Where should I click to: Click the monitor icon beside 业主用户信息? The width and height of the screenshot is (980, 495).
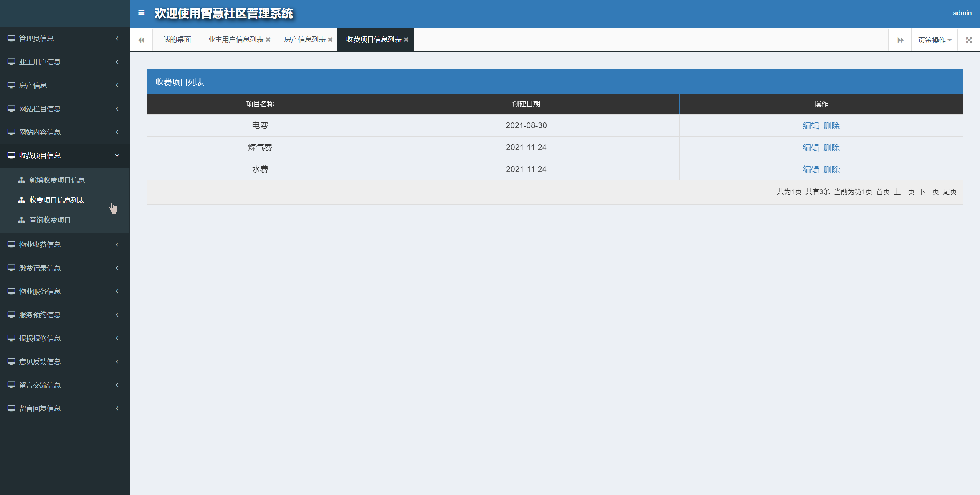coord(12,62)
